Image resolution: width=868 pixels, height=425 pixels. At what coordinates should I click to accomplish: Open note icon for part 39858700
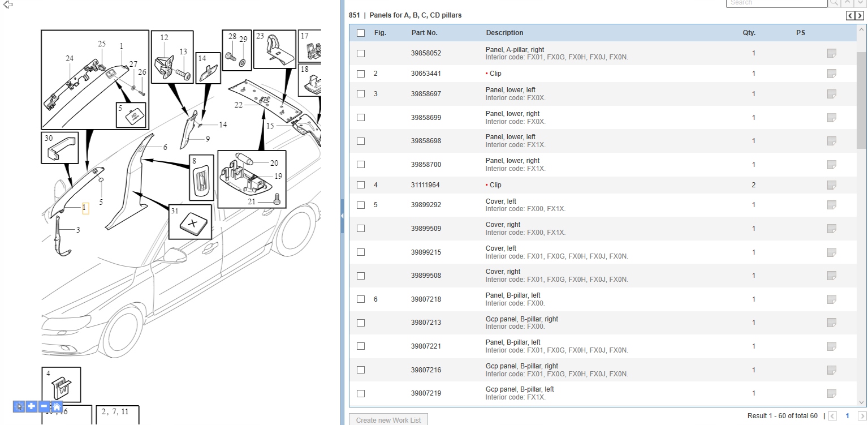[x=831, y=165]
